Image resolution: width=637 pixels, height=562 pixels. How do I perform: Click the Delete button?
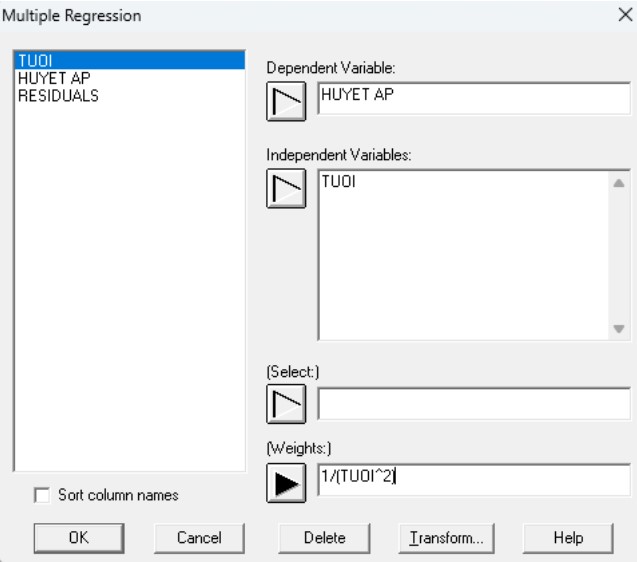click(x=325, y=537)
